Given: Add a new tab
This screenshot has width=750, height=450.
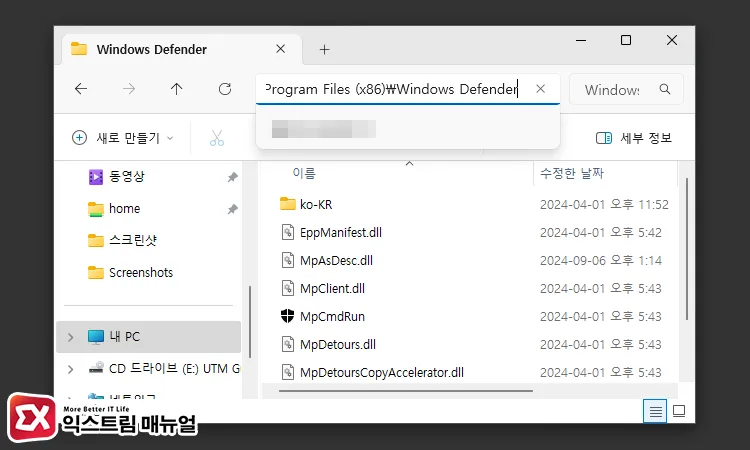Looking at the screenshot, I should pyautogui.click(x=324, y=50).
